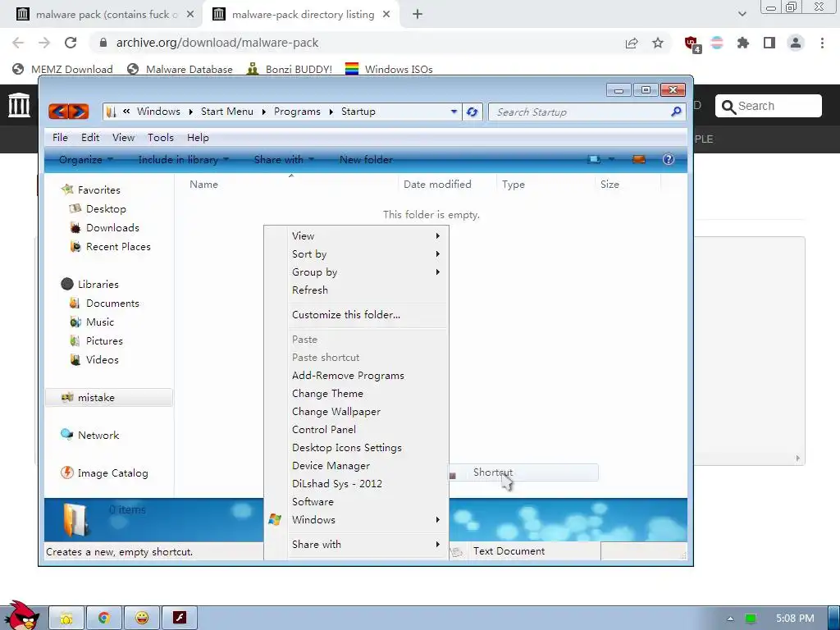Open the Explorer help question mark
The height and width of the screenshot is (630, 840).
click(x=668, y=159)
